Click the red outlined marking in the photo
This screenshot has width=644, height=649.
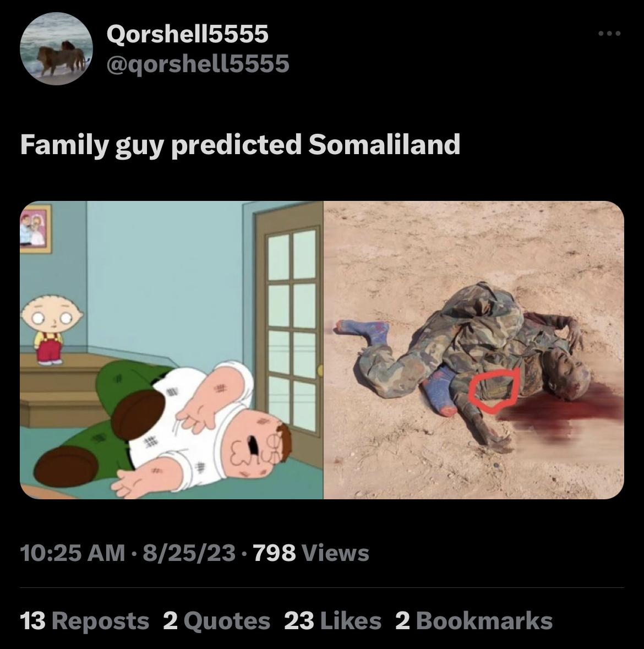pyautogui.click(x=495, y=390)
